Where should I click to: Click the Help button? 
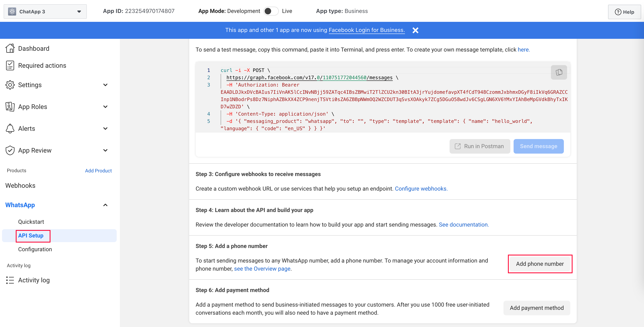tap(624, 12)
